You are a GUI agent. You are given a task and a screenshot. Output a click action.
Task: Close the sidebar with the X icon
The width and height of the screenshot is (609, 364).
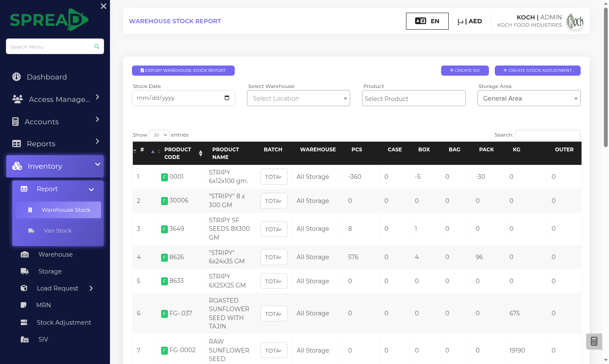pos(104,6)
